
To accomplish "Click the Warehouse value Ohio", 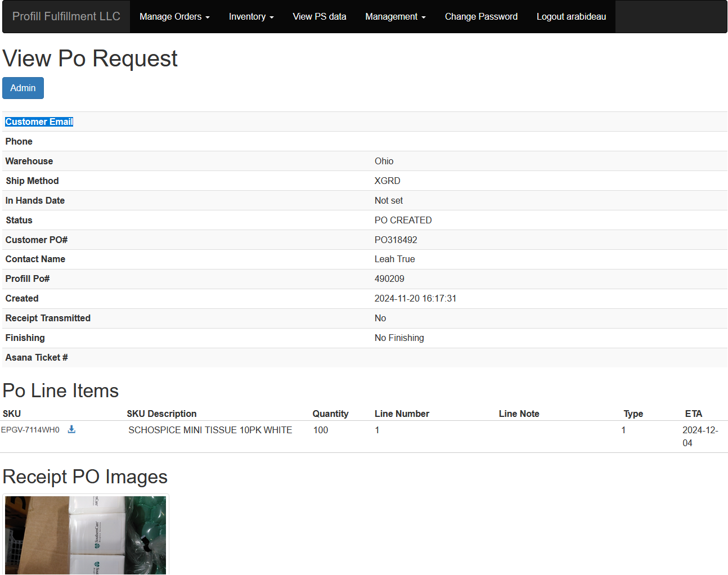I will (384, 161).
